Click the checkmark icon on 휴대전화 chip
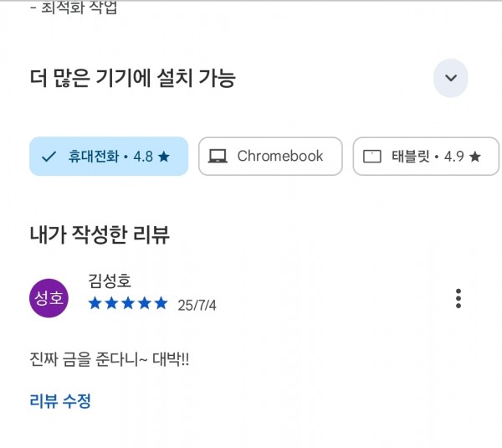 (49, 157)
